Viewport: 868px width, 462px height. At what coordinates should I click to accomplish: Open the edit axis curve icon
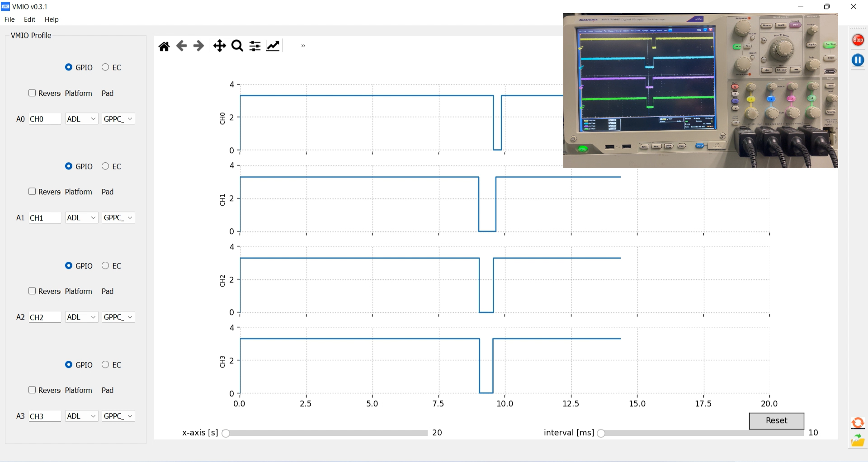click(273, 46)
